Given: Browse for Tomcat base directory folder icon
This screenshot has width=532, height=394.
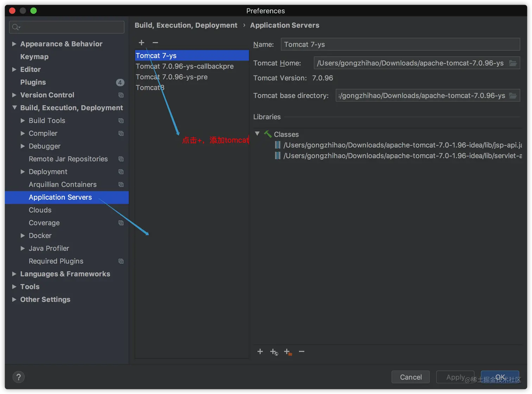Looking at the screenshot, I should [513, 95].
